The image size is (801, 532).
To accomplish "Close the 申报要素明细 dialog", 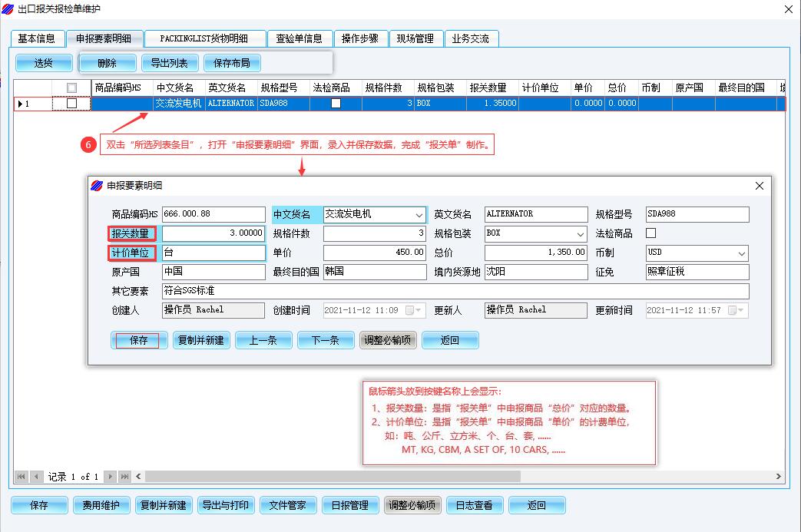I will [x=759, y=186].
